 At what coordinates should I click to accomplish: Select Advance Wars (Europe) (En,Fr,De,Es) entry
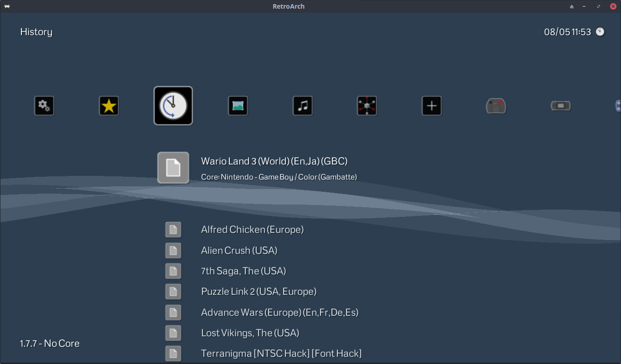[x=279, y=313]
